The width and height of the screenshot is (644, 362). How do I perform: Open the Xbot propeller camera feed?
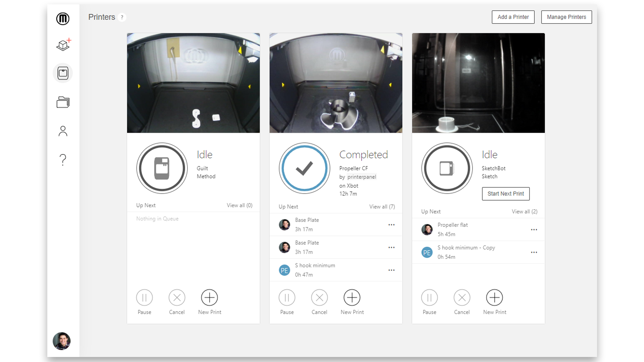[336, 83]
